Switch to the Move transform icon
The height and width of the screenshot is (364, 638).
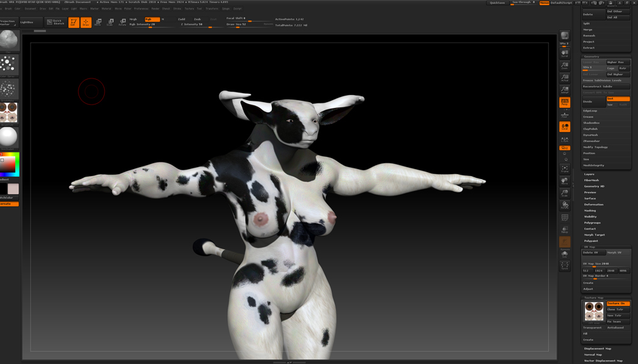98,23
